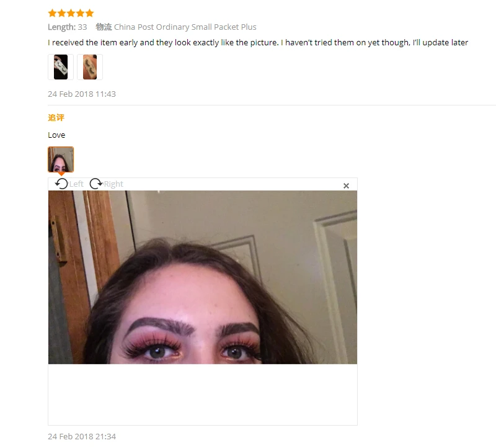Screen dimensions: 496x448
Task: Click the 'Length: 33' product option text
Action: 68,27
